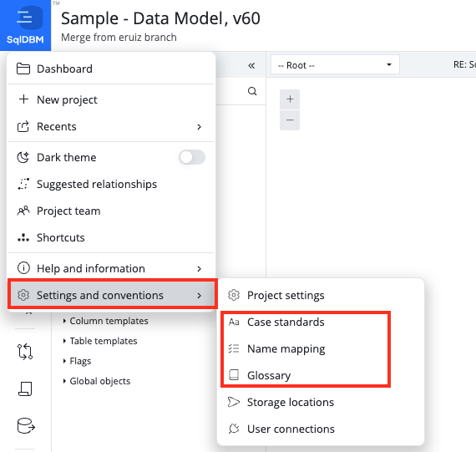Zoom out with the minus button
The width and height of the screenshot is (476, 452).
pyautogui.click(x=290, y=120)
